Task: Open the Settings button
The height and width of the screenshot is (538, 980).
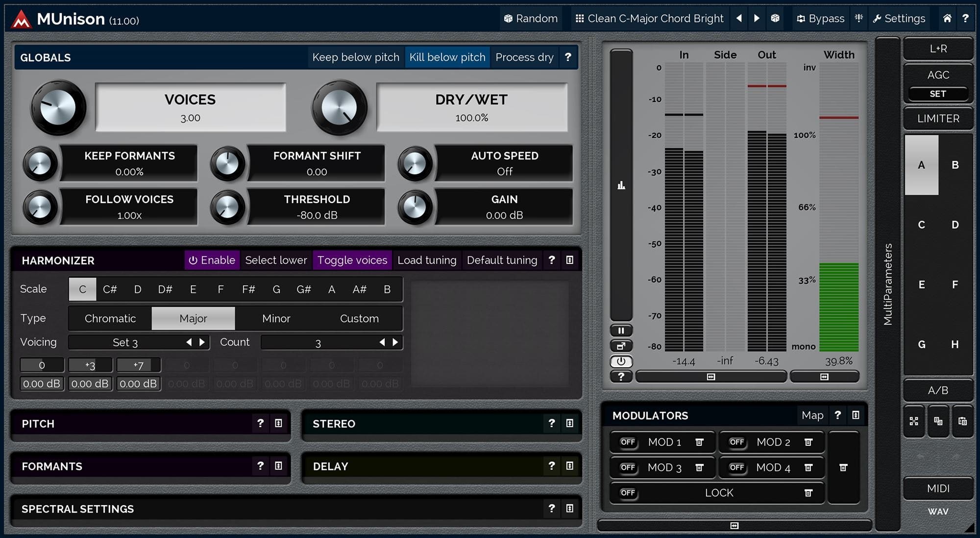Action: coord(899,19)
